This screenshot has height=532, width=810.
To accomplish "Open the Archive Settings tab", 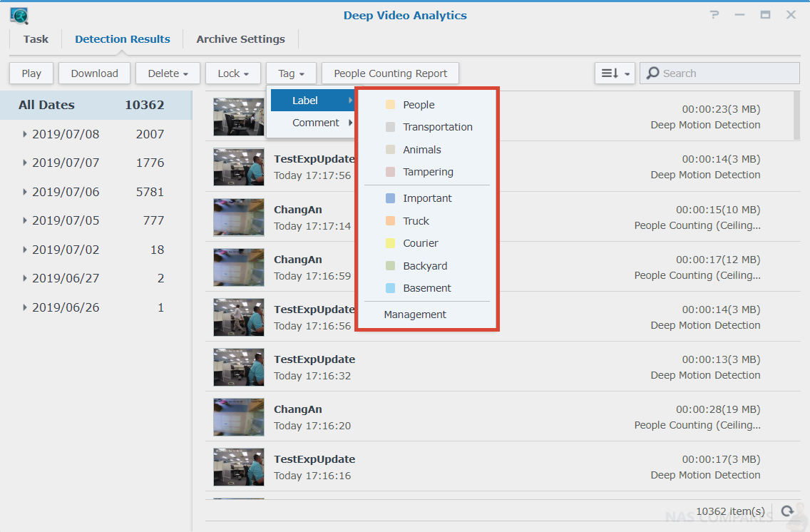I will (x=241, y=39).
